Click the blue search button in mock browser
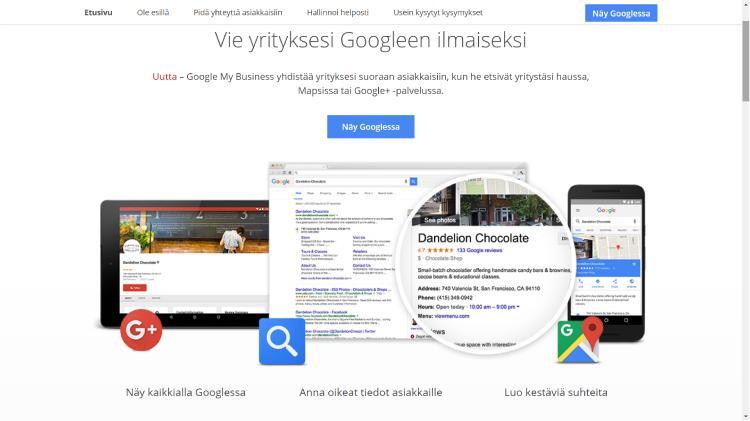This screenshot has height=421, width=750. click(413, 181)
